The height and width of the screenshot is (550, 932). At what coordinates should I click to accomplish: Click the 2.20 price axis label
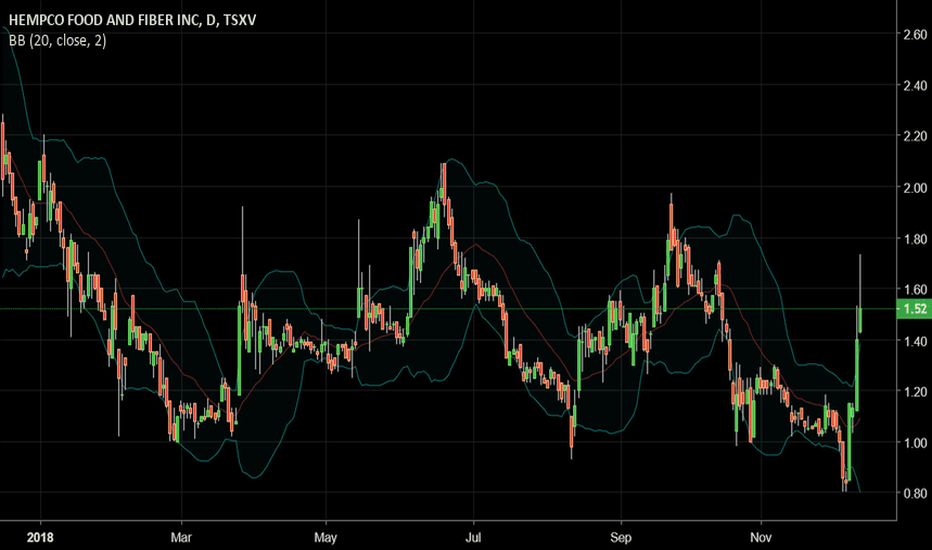[915, 136]
